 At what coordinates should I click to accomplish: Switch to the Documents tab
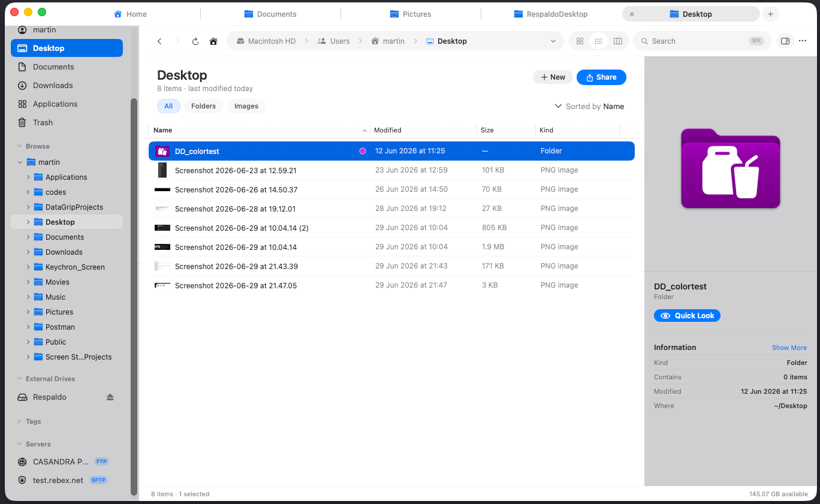coord(270,14)
